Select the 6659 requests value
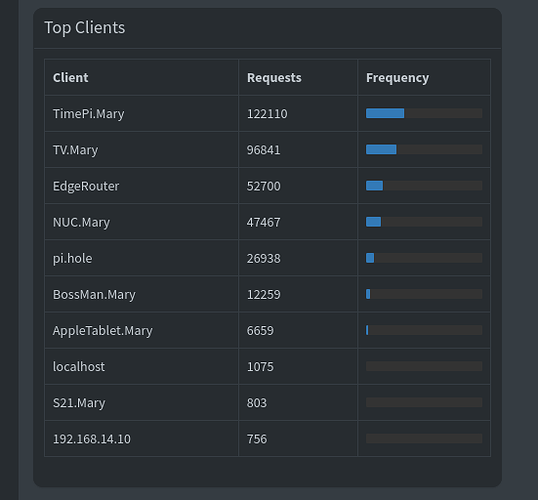This screenshot has height=500, width=538. coord(260,331)
